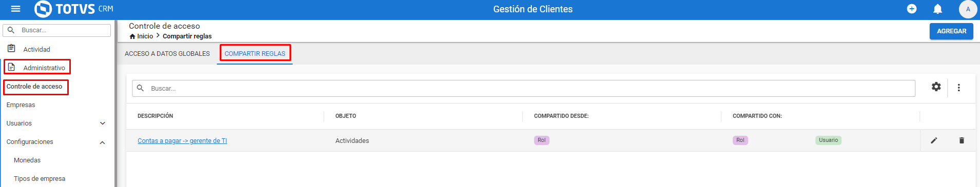The width and height of the screenshot is (980, 187).
Task: Collapse the Configuraciones submenu chevron
Action: [x=103, y=142]
